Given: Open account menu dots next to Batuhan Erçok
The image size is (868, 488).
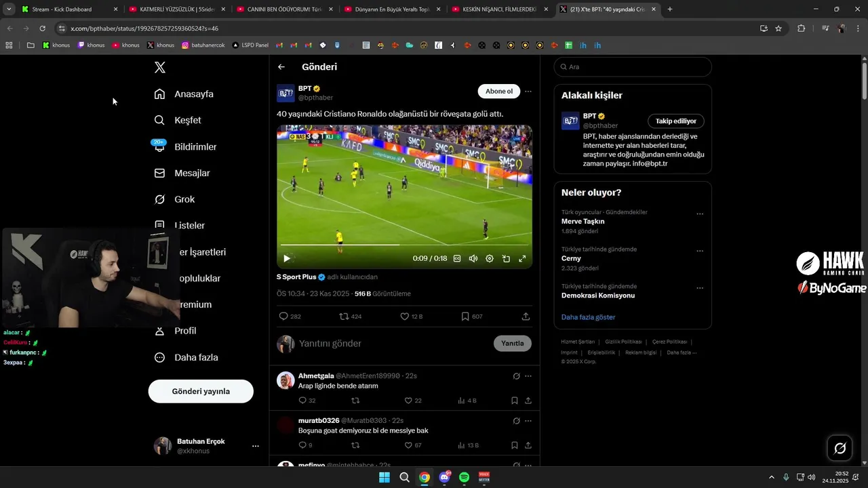Looking at the screenshot, I should point(256,446).
